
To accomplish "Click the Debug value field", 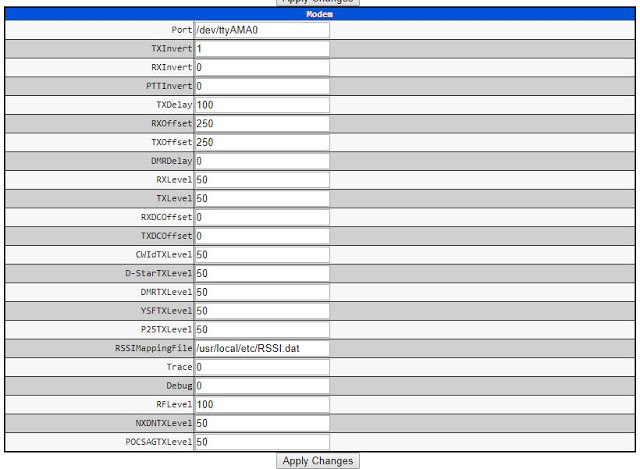I will click(262, 386).
